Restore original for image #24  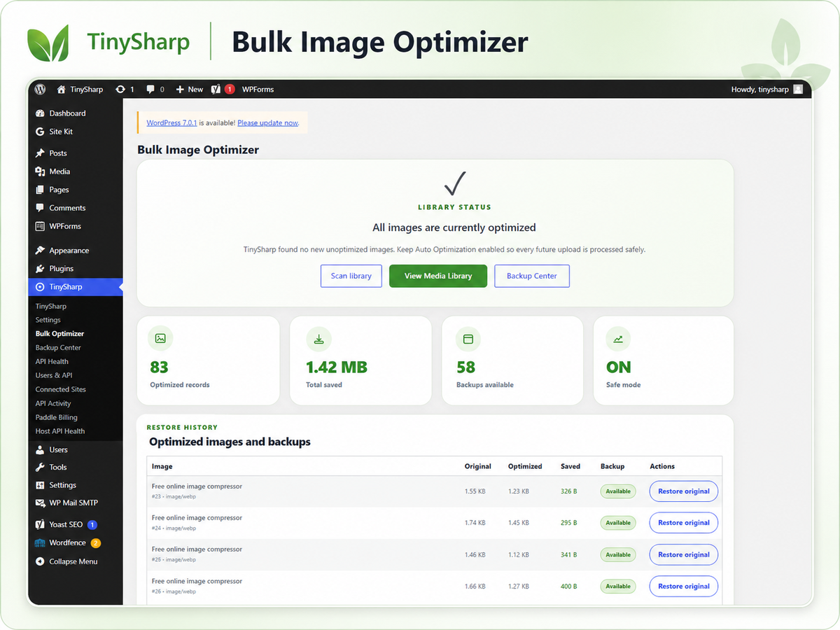[684, 523]
